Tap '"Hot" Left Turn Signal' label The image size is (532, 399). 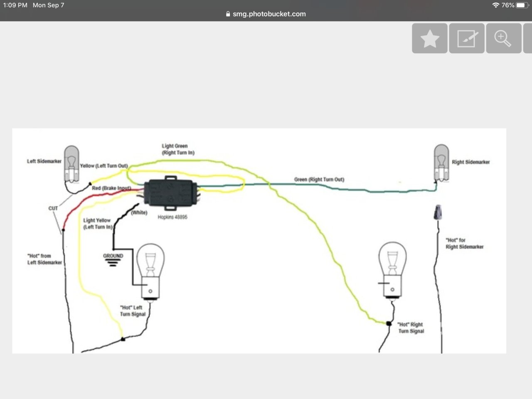click(x=133, y=311)
